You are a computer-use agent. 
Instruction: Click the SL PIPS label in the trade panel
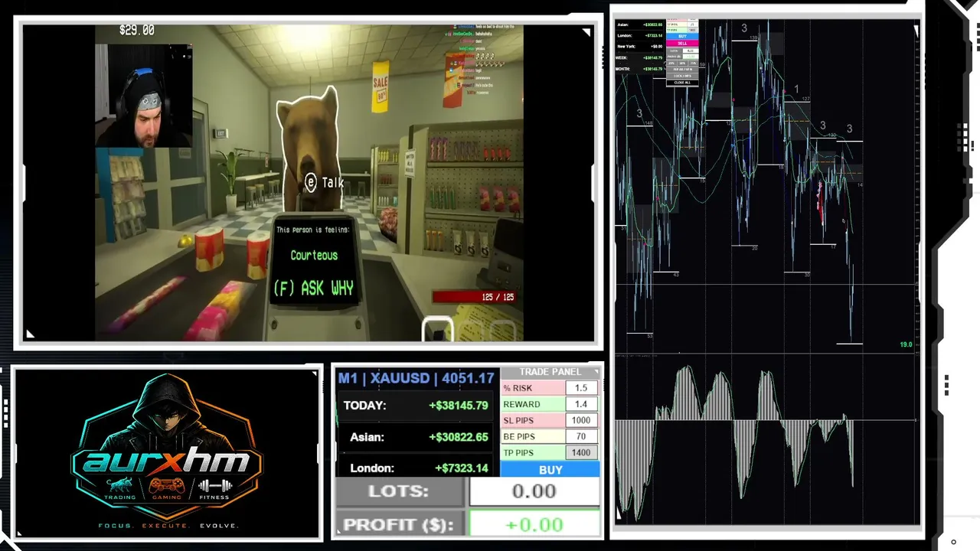point(518,420)
